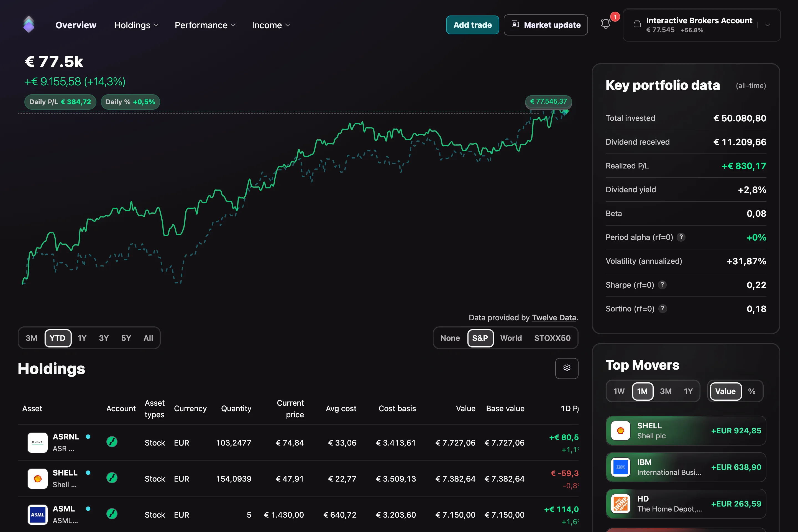798x532 pixels.
Task: Click the Shell logo in holdings row
Action: click(x=37, y=479)
